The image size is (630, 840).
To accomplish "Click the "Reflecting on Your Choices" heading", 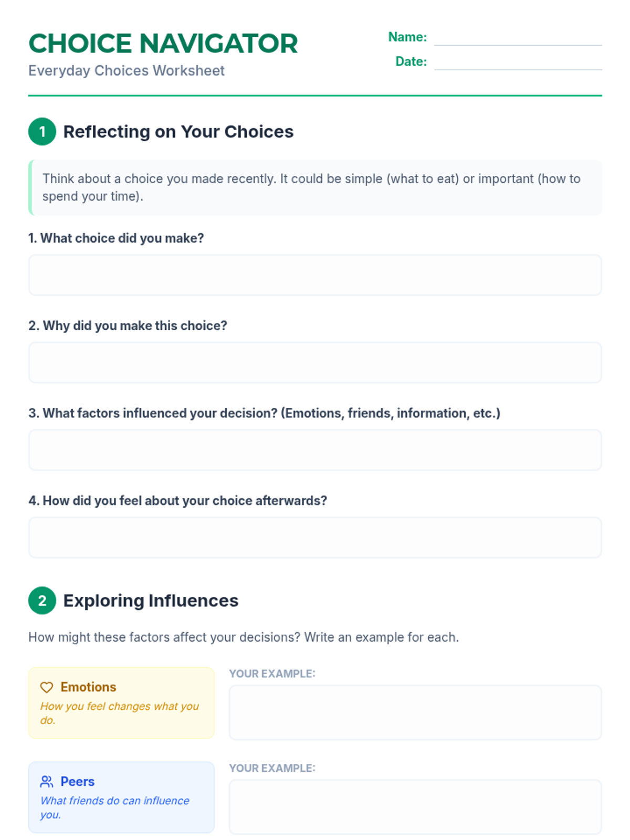I will tap(178, 132).
